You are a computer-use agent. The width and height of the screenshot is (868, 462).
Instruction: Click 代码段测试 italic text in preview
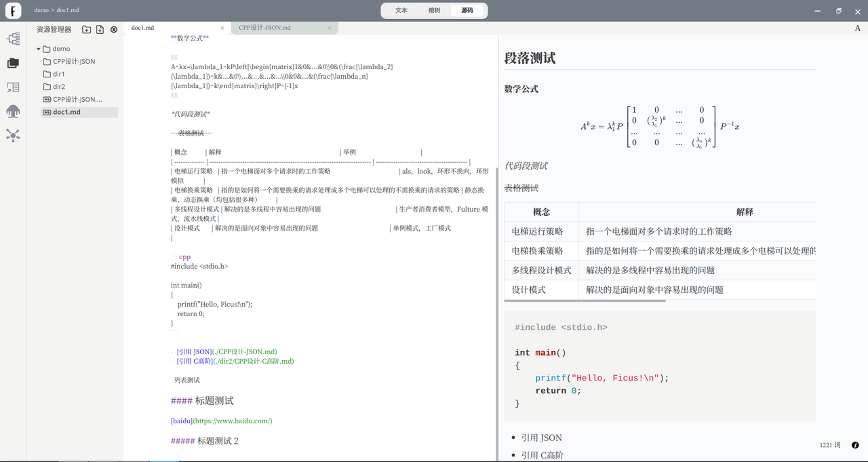(x=526, y=166)
